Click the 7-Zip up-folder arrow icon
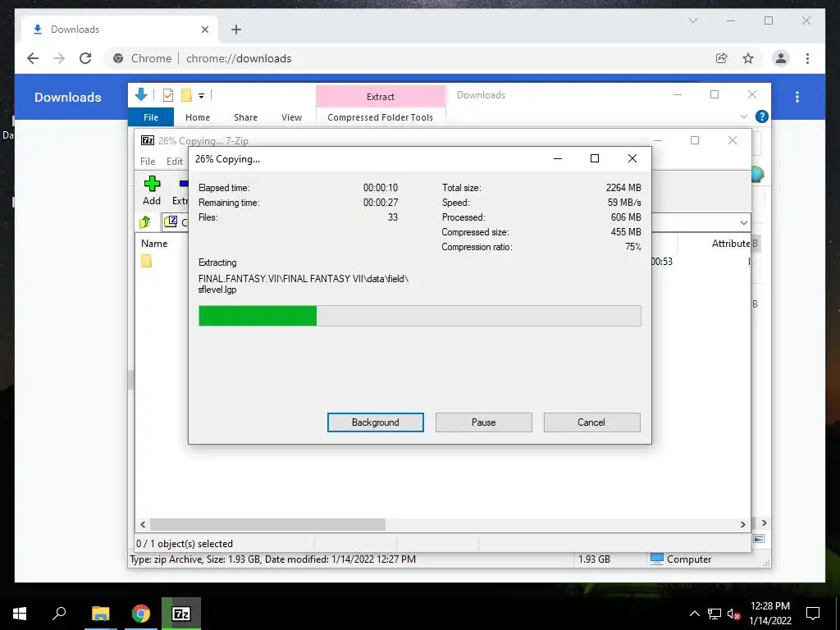 (144, 221)
